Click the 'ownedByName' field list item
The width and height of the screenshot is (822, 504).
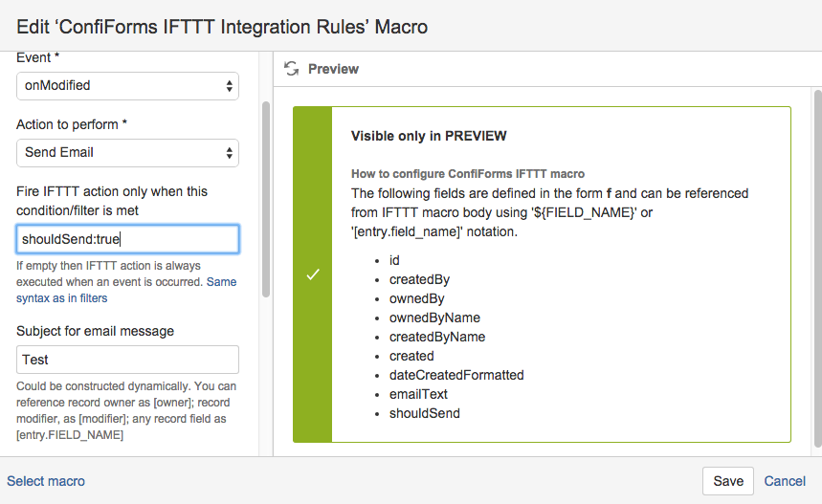[434, 318]
